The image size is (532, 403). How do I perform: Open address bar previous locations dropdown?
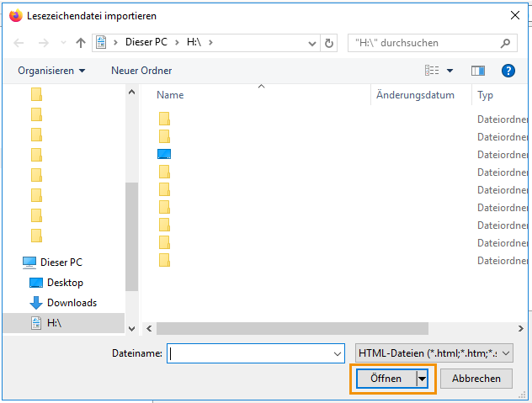tap(311, 43)
